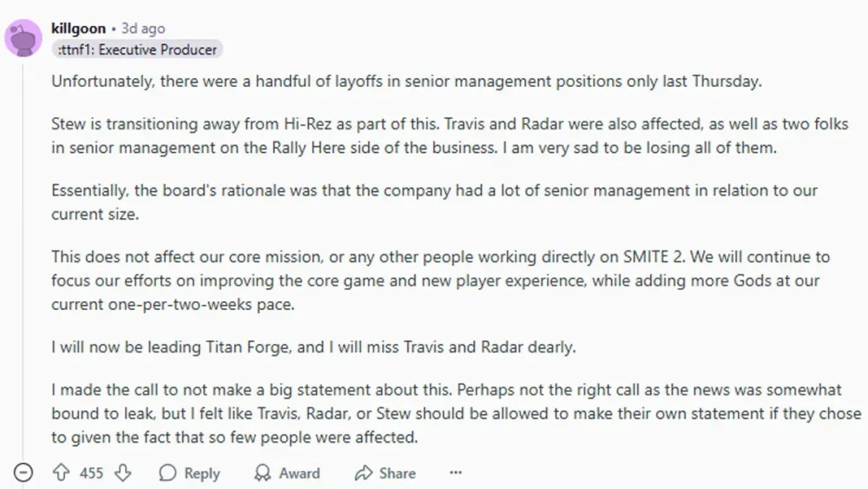The height and width of the screenshot is (489, 868).
Task: Open the three-dot more options menu
Action: click(456, 473)
